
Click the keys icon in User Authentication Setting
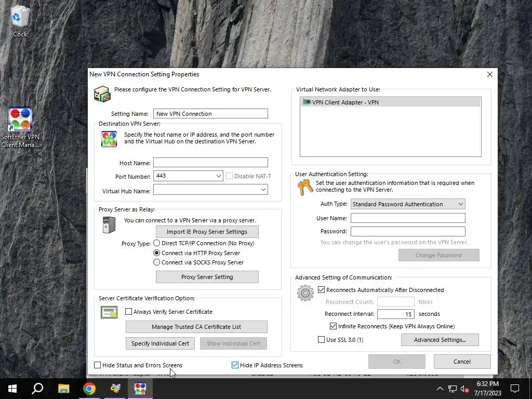pos(305,187)
